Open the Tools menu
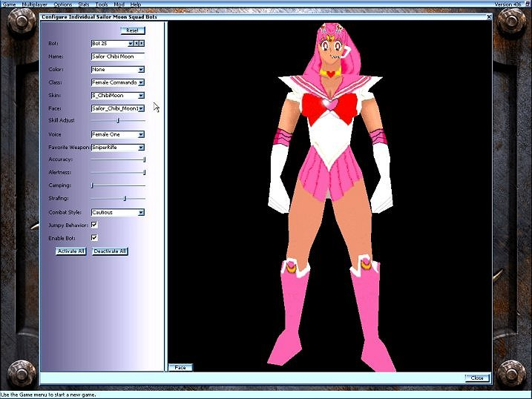The width and height of the screenshot is (532, 399). [102, 4]
